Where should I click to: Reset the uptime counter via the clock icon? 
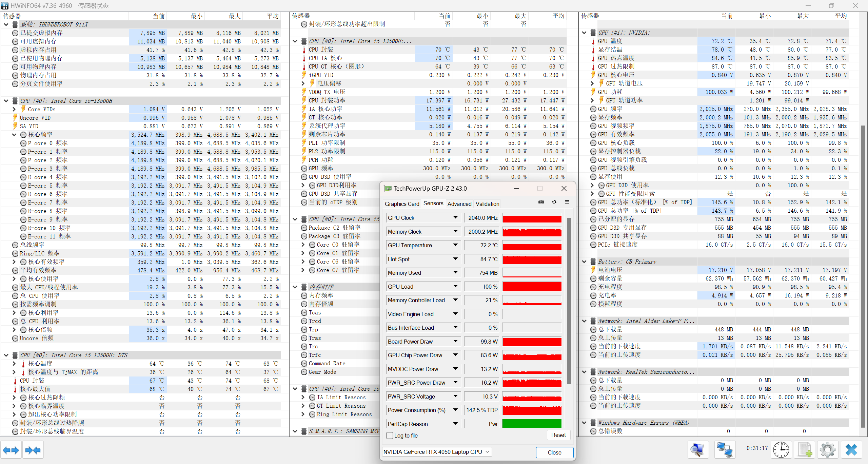point(781,449)
